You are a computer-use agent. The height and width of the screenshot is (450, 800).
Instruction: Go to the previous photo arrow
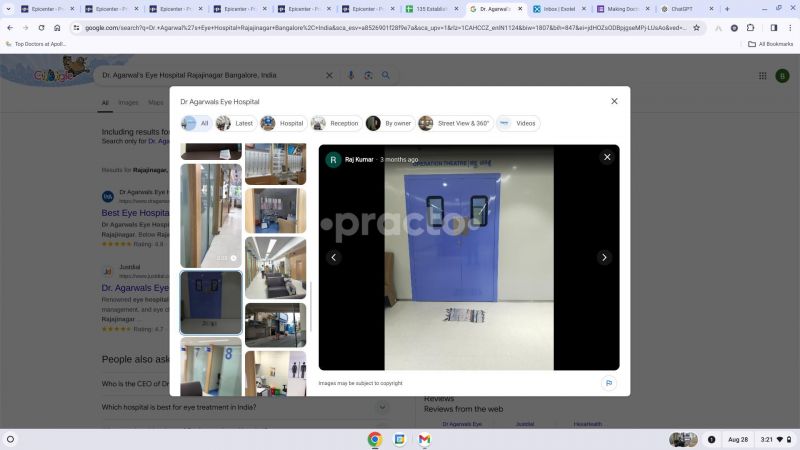(x=334, y=257)
